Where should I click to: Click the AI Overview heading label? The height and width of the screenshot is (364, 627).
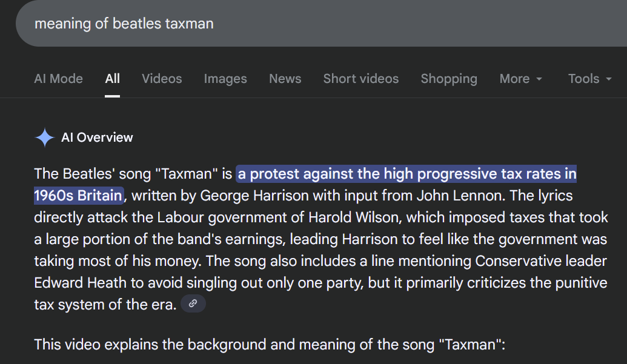click(97, 137)
